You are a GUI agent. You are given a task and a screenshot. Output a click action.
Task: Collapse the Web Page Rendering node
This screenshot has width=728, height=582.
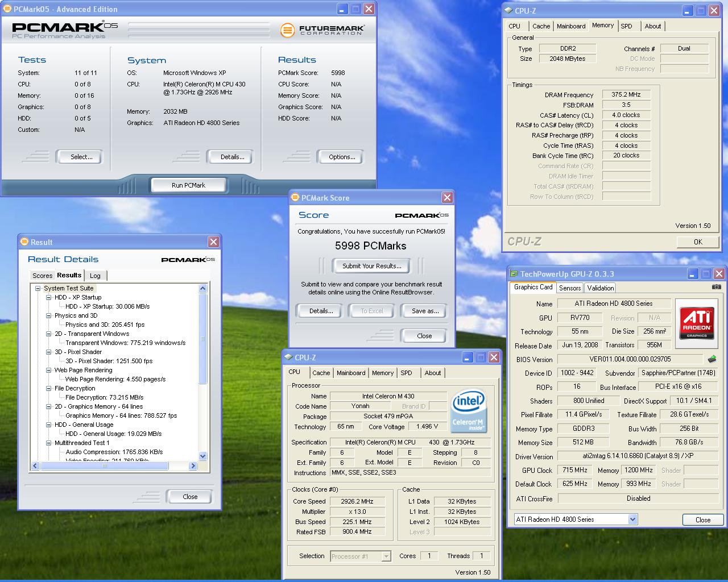(x=49, y=370)
